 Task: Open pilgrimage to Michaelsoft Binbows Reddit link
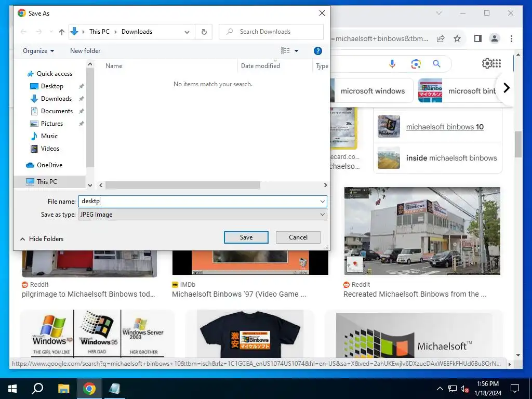88,294
